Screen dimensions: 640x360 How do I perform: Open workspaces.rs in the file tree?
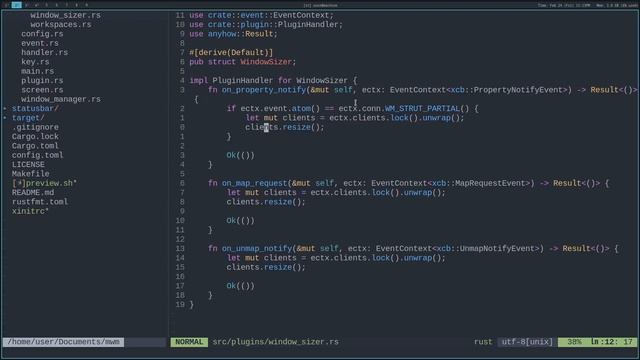[x=61, y=24]
